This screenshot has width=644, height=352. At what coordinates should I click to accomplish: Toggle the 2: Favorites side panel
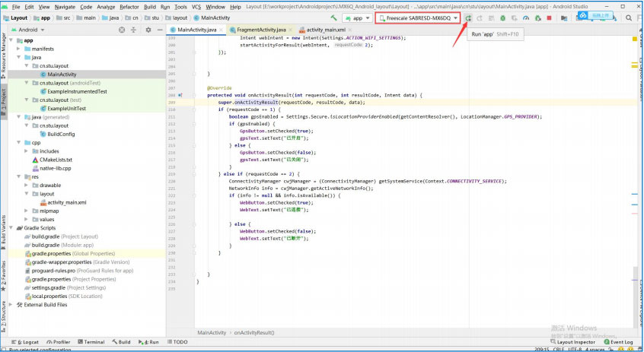pyautogui.click(x=3, y=276)
